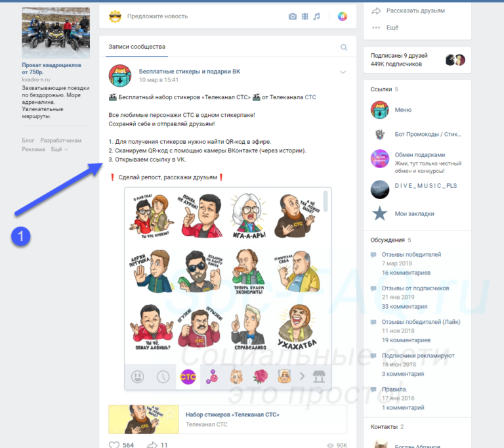This screenshot has width=504, height=448.
Task: Pick the УХАХАТЬСЯ laughing sticker
Action: tap(297, 326)
